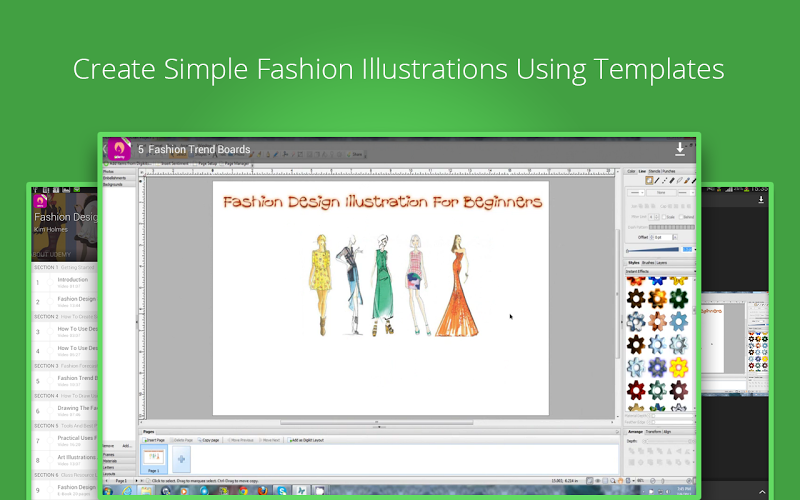The height and width of the screenshot is (500, 800).
Task: Click the add new page plus thumbnail
Action: (181, 459)
